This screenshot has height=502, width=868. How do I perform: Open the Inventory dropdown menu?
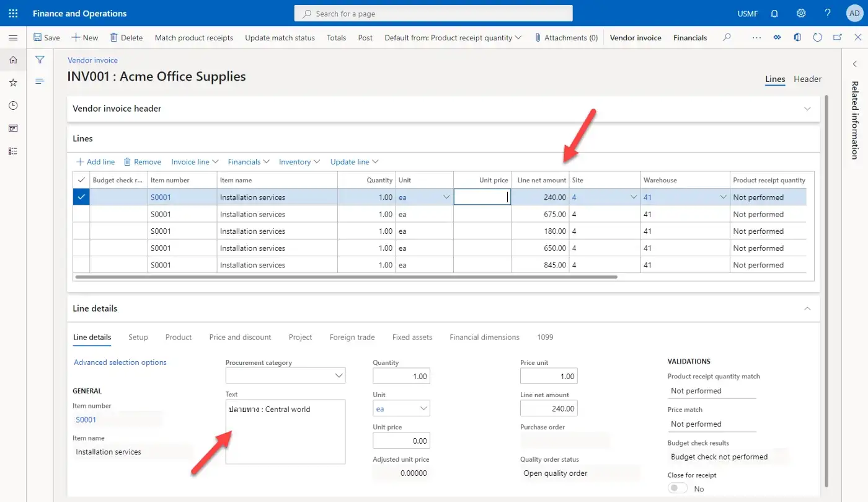299,162
